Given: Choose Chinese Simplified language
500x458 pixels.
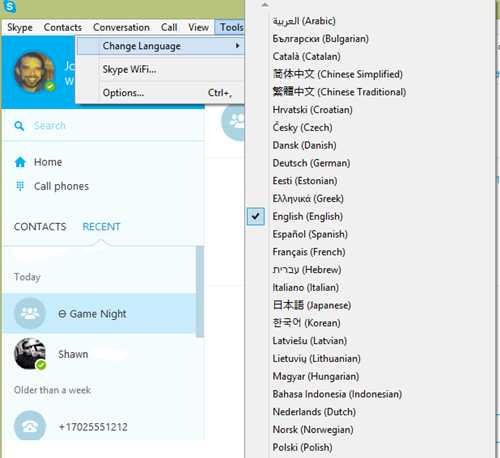Looking at the screenshot, I should [x=338, y=74].
